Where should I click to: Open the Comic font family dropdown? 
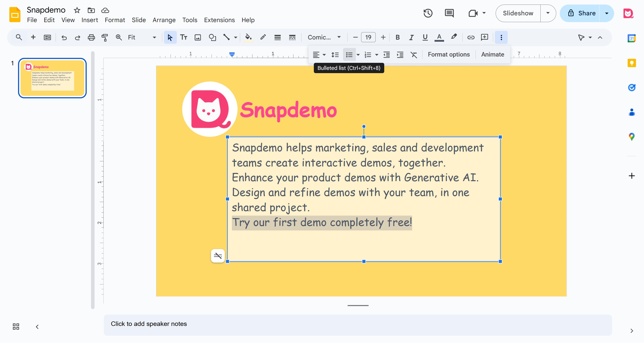(x=324, y=37)
